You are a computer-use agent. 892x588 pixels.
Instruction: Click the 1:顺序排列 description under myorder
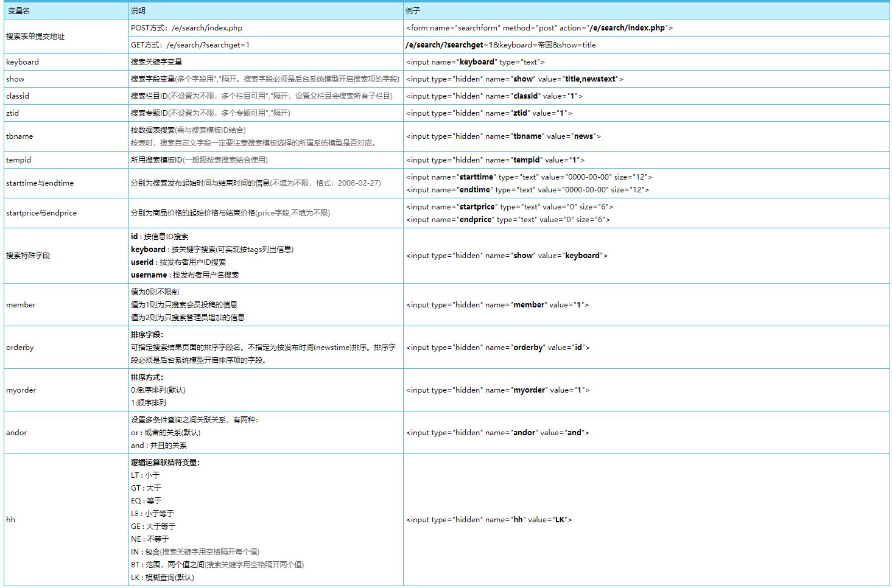point(149,403)
